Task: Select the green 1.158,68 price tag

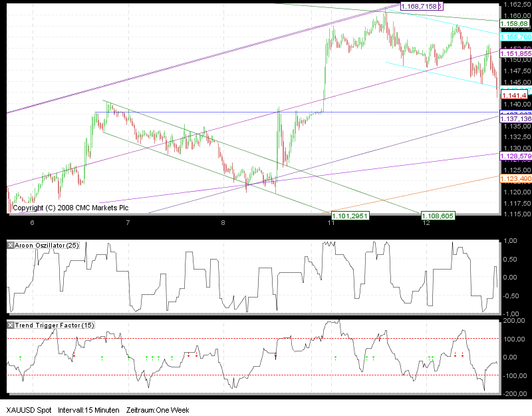Action: [x=513, y=23]
